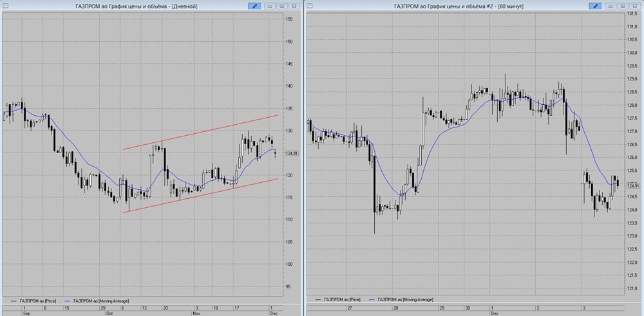The height and width of the screenshot is (316, 644).
Task: Click the 131,5 price level on the 60 минут axis
Action: coord(632,14)
